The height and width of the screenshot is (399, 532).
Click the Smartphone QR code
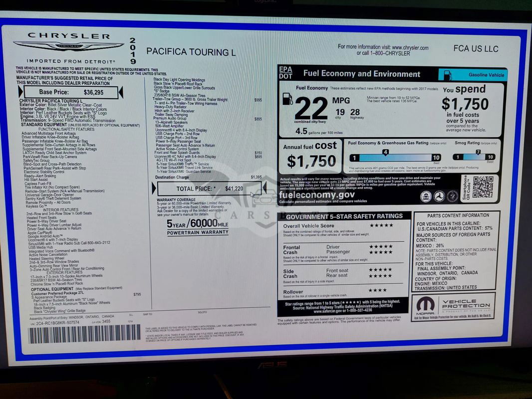pyautogui.click(x=482, y=187)
